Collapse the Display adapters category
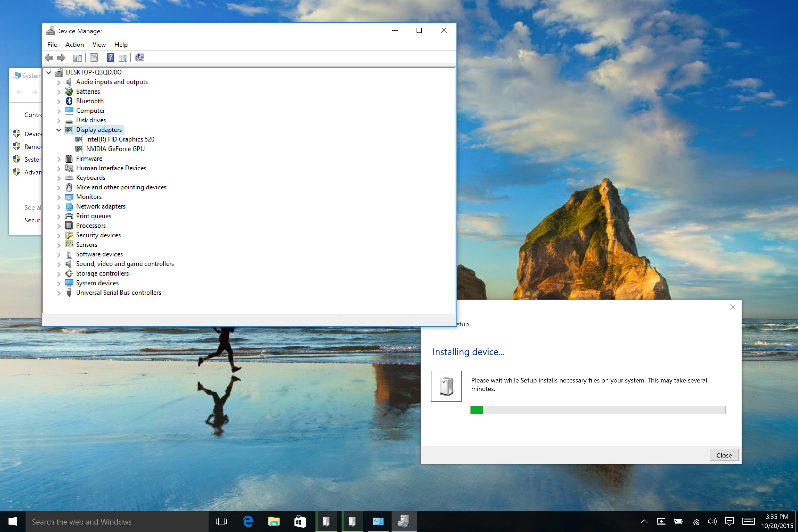This screenshot has width=798, height=532. click(59, 130)
